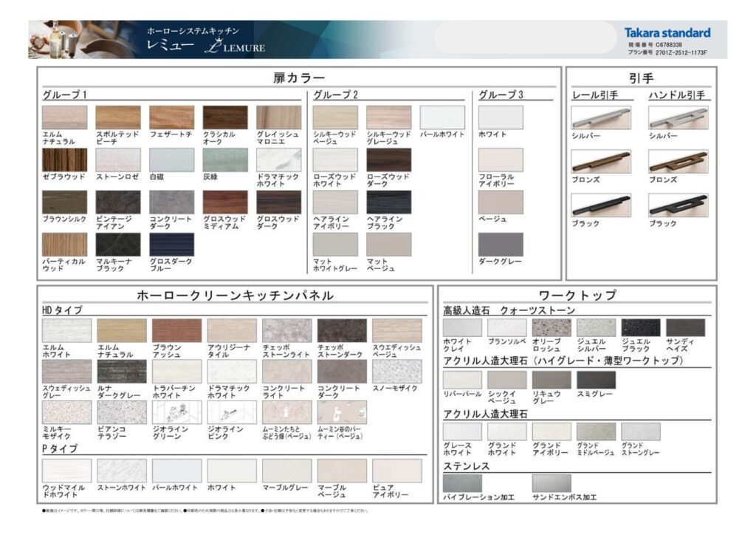The image size is (756, 535).
Task: Select the bronze rail handle (レール引手) image
Action: pyautogui.click(x=600, y=162)
